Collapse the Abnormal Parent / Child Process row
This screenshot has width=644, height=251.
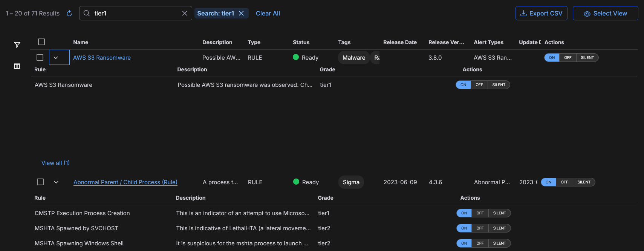point(56,182)
